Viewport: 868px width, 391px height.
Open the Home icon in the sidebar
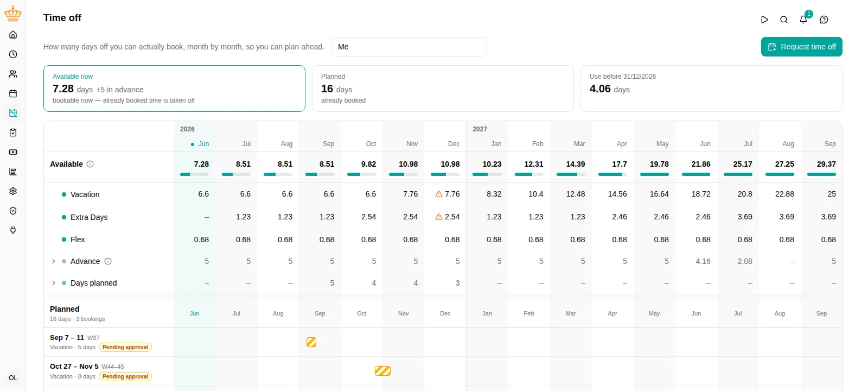[x=13, y=35]
